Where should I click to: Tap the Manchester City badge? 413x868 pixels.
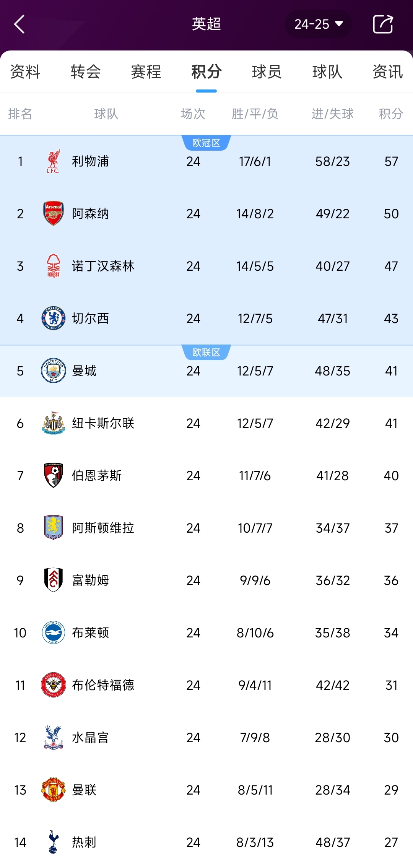pos(53,371)
